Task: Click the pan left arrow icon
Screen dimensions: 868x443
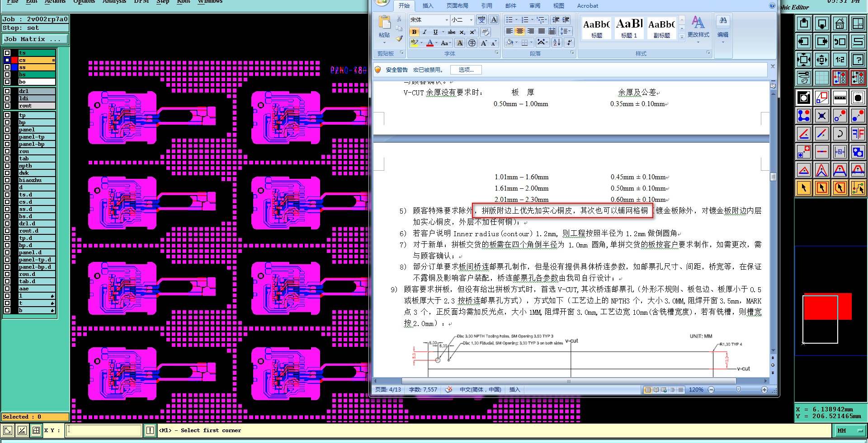Action: click(x=804, y=42)
